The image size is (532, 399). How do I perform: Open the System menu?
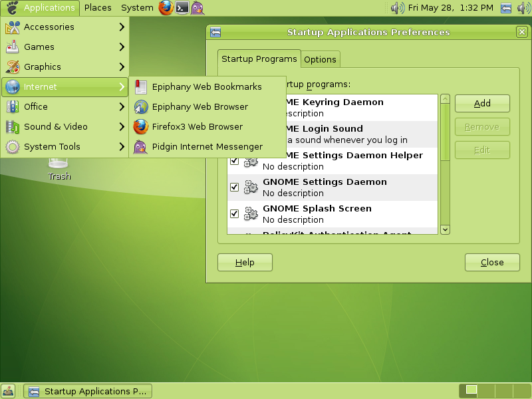(x=137, y=7)
